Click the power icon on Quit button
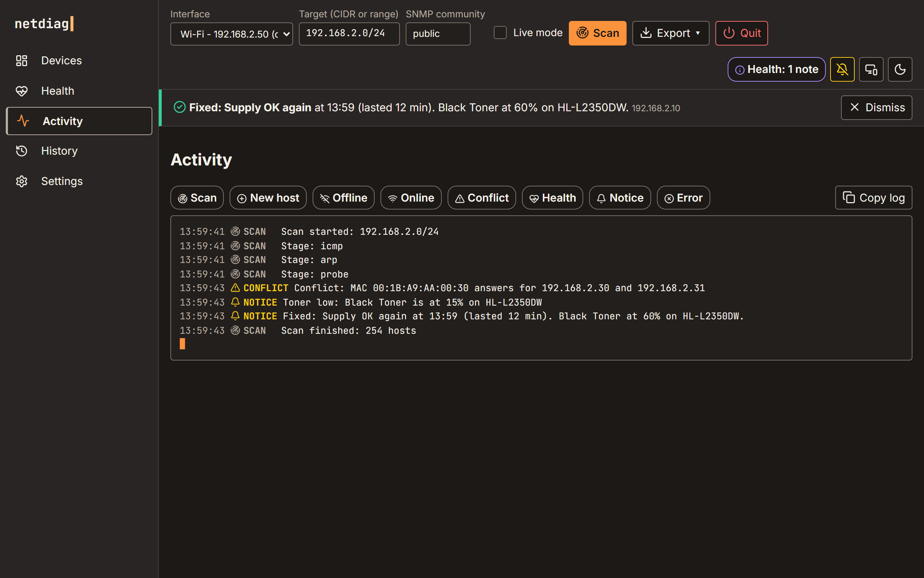Image resolution: width=924 pixels, height=578 pixels. click(x=728, y=33)
